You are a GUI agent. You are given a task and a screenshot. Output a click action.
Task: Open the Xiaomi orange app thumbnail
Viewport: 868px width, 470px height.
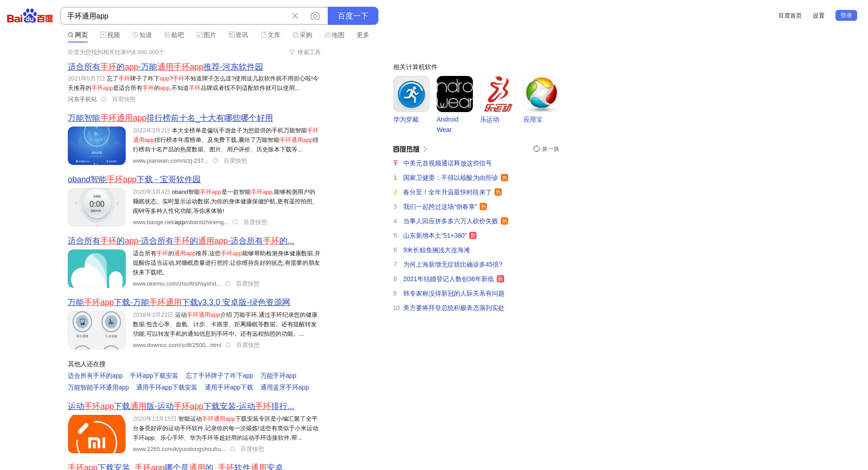click(97, 434)
